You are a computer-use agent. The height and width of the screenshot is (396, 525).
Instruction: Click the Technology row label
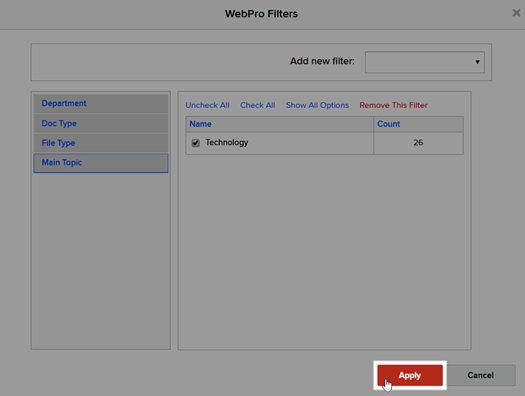(227, 143)
